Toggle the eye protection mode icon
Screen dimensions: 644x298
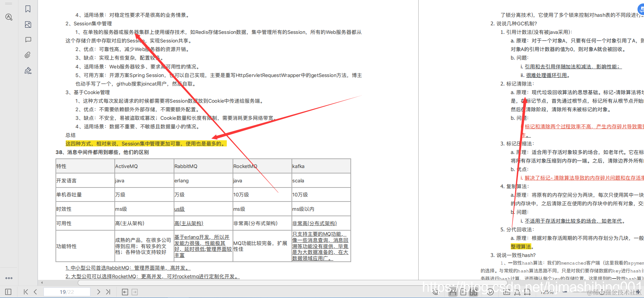(436, 292)
